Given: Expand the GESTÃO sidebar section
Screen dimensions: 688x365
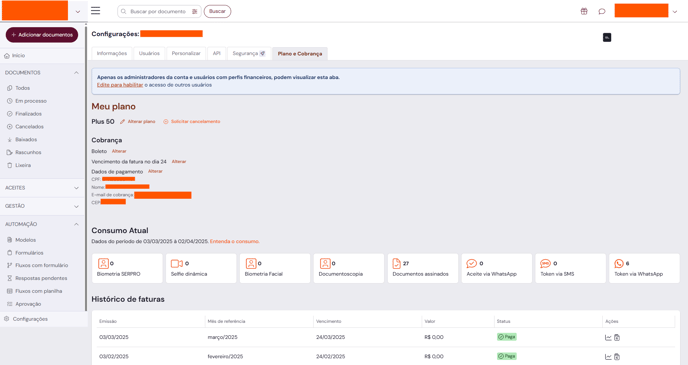Looking at the screenshot, I should click(x=76, y=206).
